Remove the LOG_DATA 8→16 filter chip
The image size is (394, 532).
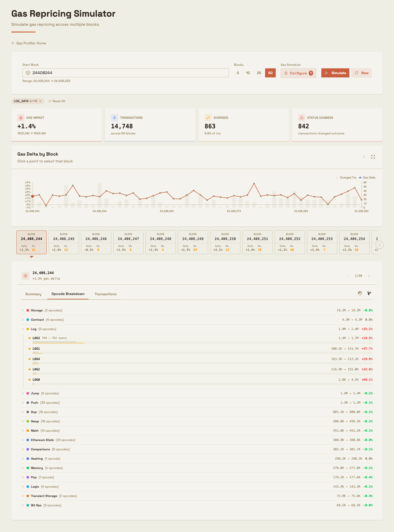point(40,101)
